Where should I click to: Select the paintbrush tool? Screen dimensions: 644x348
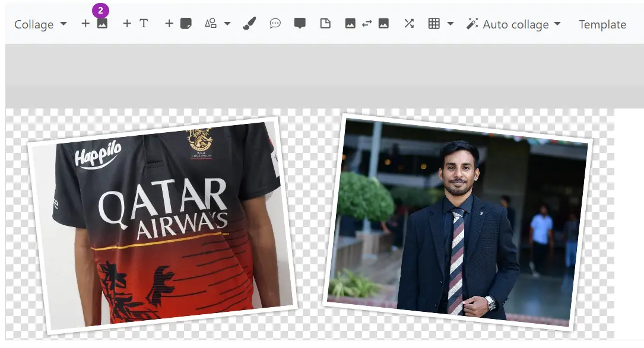point(249,23)
